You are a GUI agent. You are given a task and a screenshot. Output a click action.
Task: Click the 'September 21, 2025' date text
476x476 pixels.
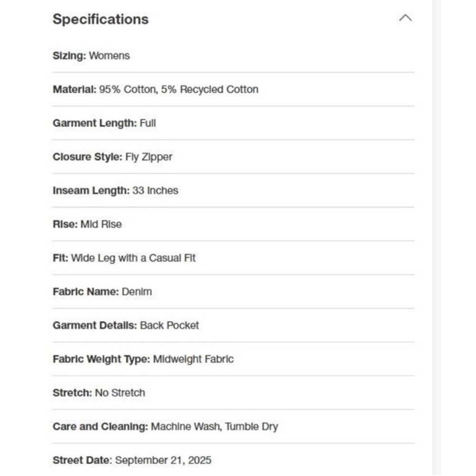163,460
